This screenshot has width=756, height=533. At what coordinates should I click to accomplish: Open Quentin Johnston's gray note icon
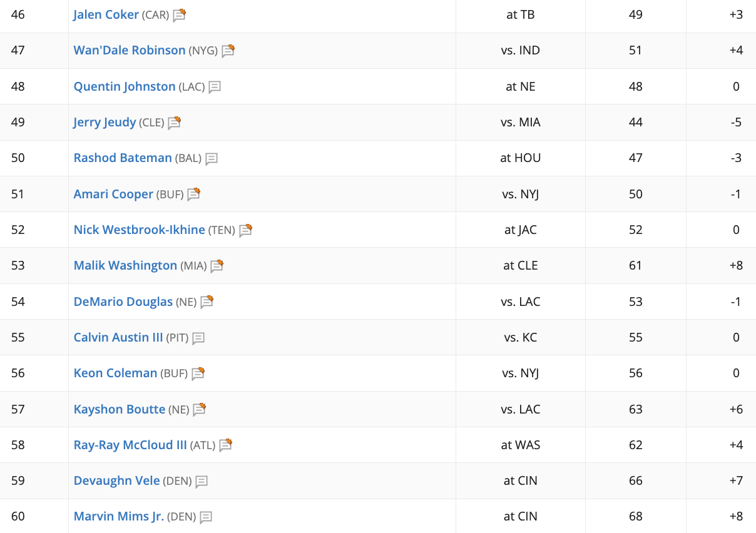click(215, 87)
